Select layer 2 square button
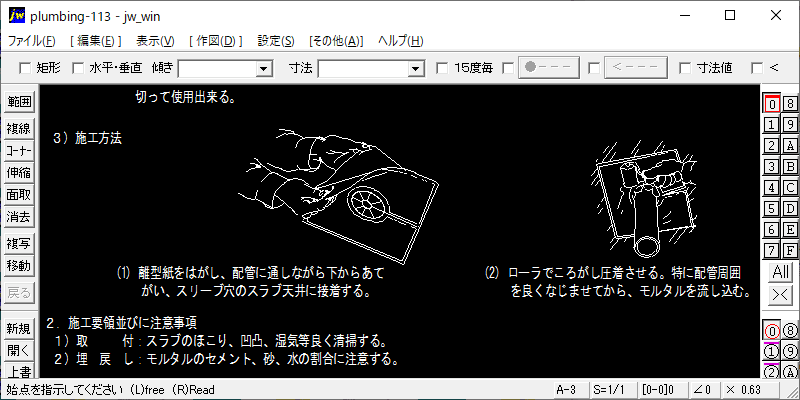Screen dimensions: 800x400 (772, 145)
